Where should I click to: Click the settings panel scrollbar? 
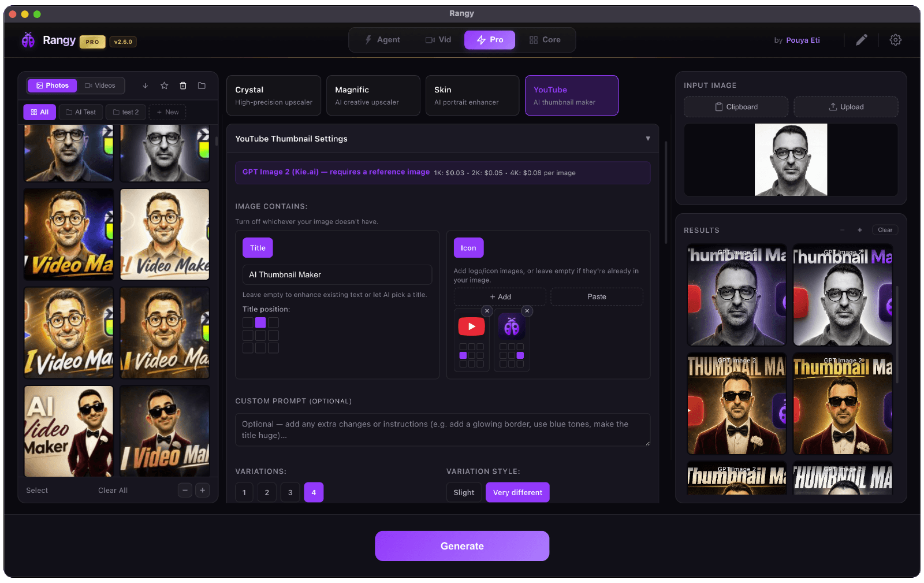(x=666, y=192)
